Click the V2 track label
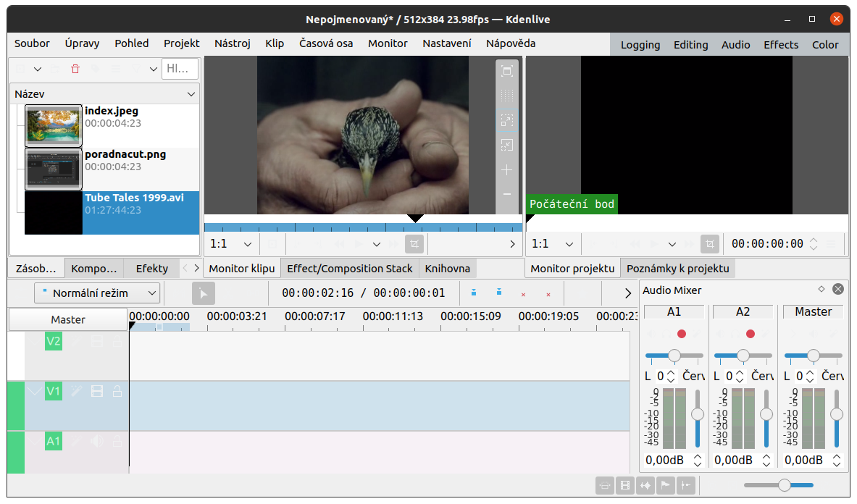The image size is (857, 504). tap(54, 342)
